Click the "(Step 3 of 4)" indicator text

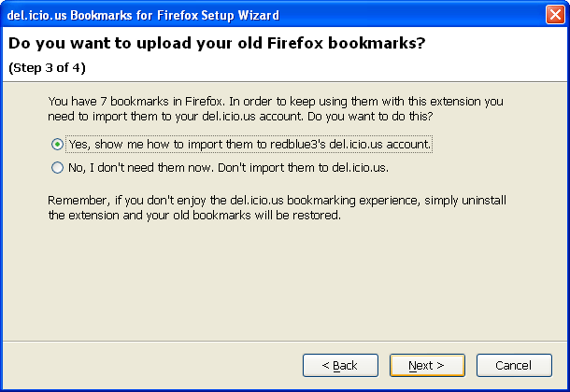point(47,68)
